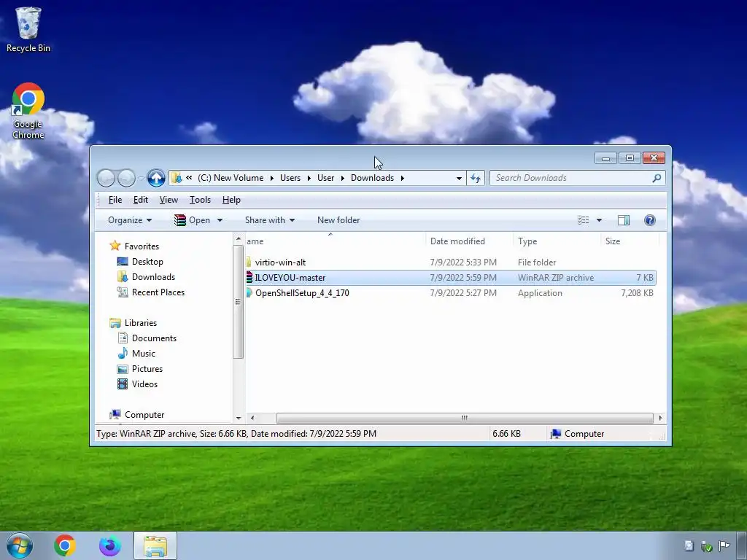Open recent pages dropdown next to Forward
747x560 pixels.
point(141,178)
